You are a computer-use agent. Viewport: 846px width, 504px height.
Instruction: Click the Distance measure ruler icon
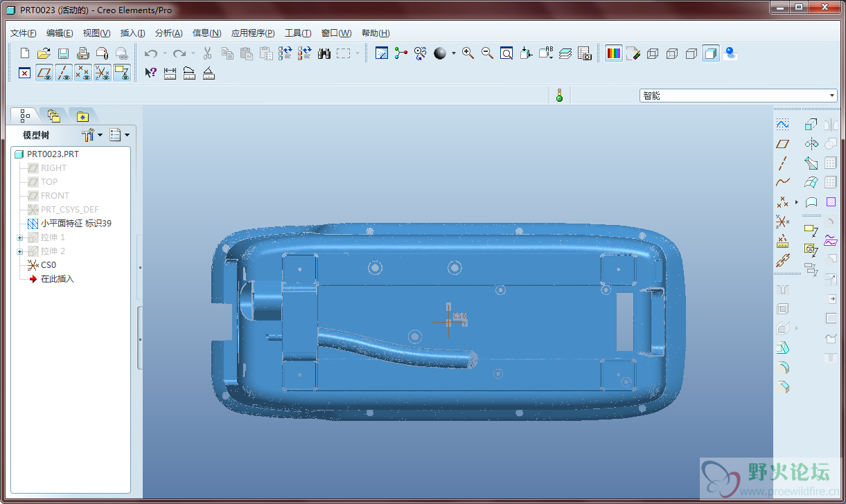[170, 73]
